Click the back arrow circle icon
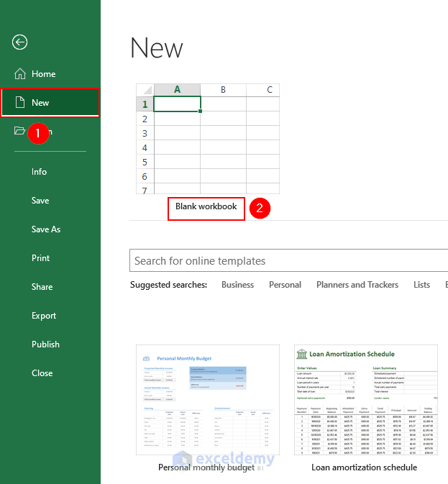The height and width of the screenshot is (484, 448). [19, 42]
